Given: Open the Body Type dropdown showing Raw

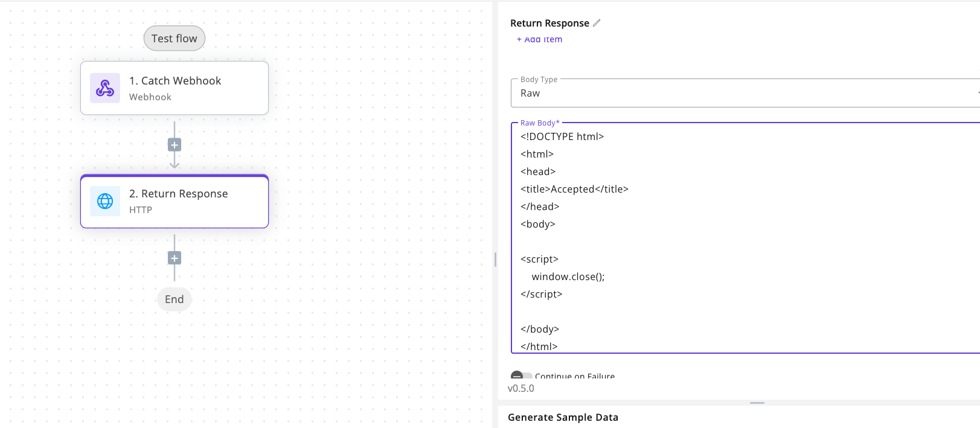Looking at the screenshot, I should [745, 93].
